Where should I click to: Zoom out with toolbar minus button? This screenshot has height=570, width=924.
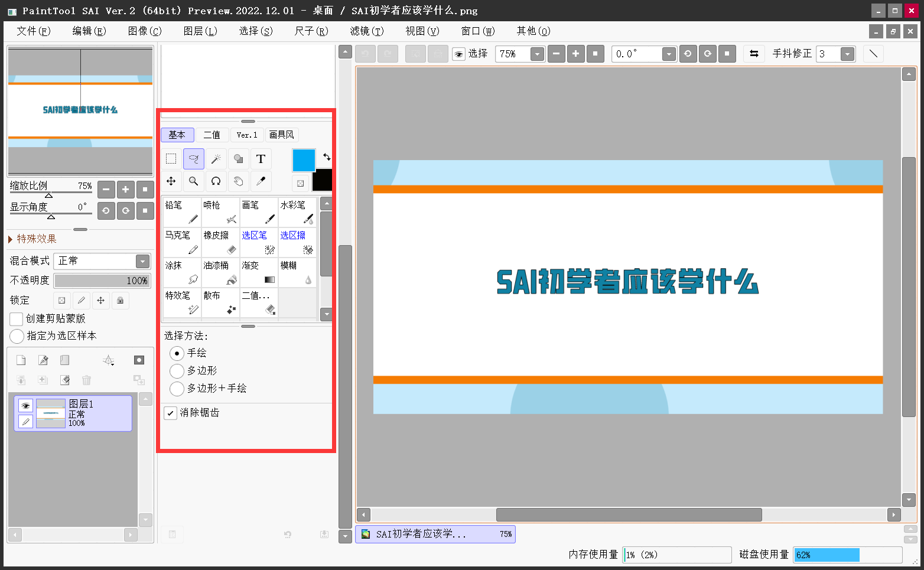click(556, 54)
